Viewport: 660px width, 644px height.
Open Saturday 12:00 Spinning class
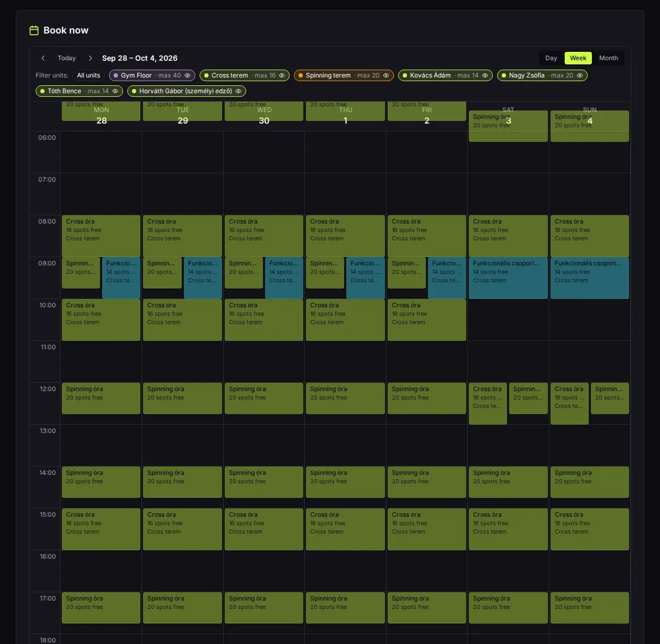529,398
